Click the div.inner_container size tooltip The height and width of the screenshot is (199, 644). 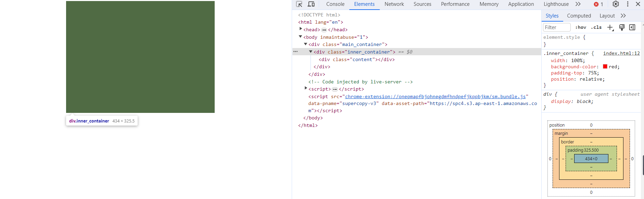click(102, 121)
